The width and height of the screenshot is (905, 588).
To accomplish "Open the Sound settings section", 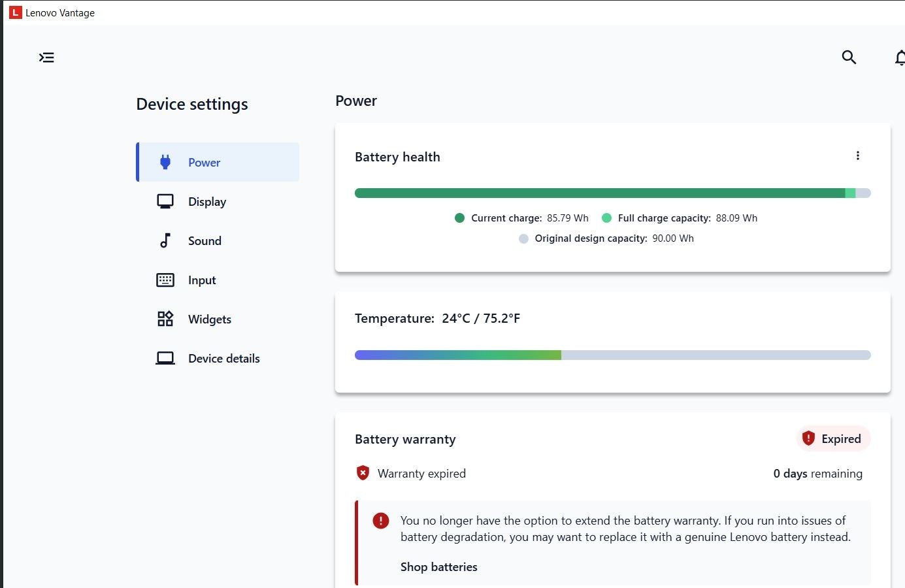I will pyautogui.click(x=218, y=240).
